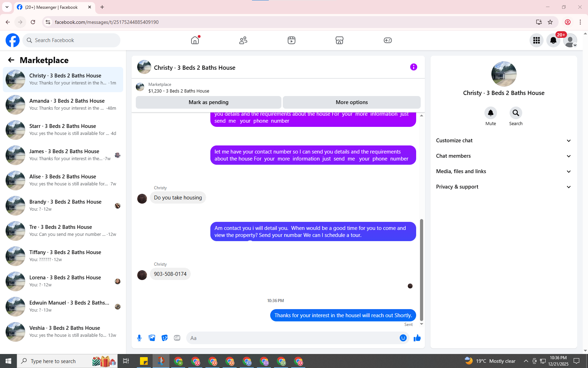This screenshot has width=588, height=368.
Task: Choose a sticker icon
Action: coord(164,338)
